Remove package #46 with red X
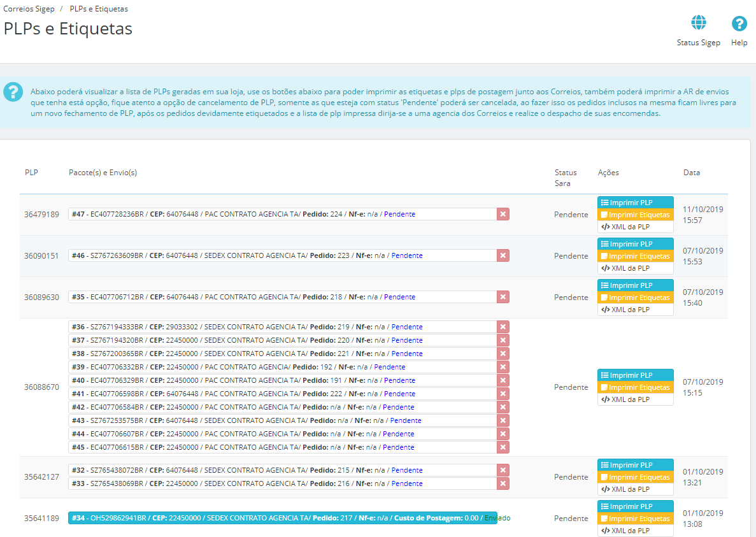This screenshot has width=756, height=537. (x=503, y=255)
